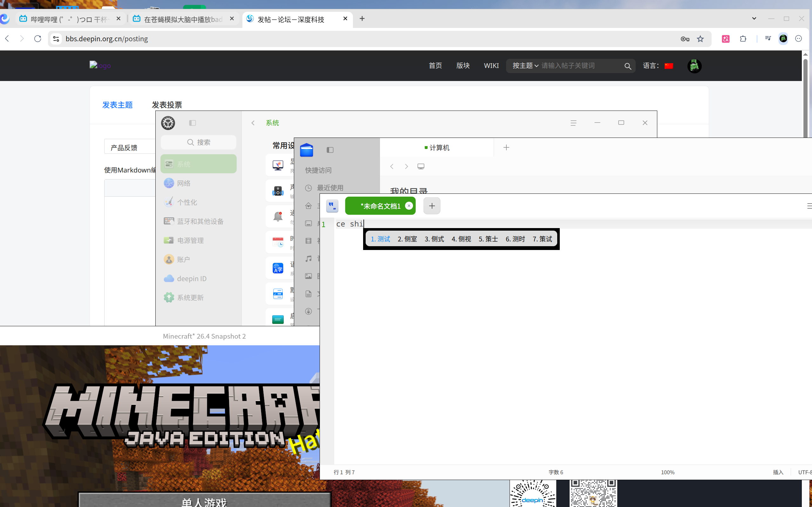The image size is (812, 507).
Task: Toggle the file manager sidebar icon
Action: click(x=330, y=150)
